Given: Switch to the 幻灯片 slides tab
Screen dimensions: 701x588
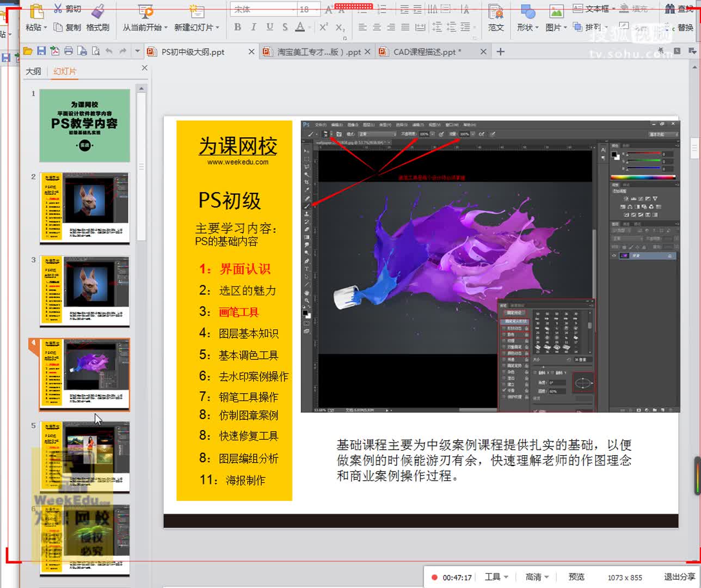Looking at the screenshot, I should pos(65,71).
